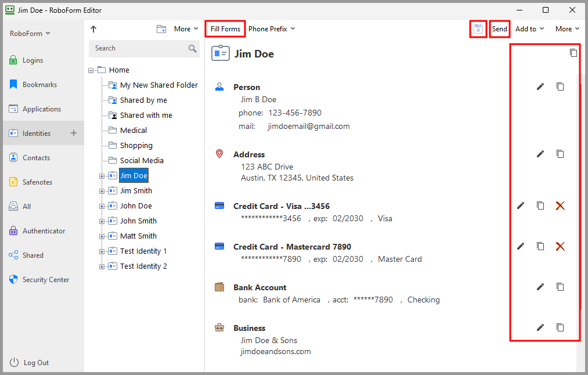Open Shared by me folder
Viewport: 588px width, 375px height.
(x=138, y=100)
